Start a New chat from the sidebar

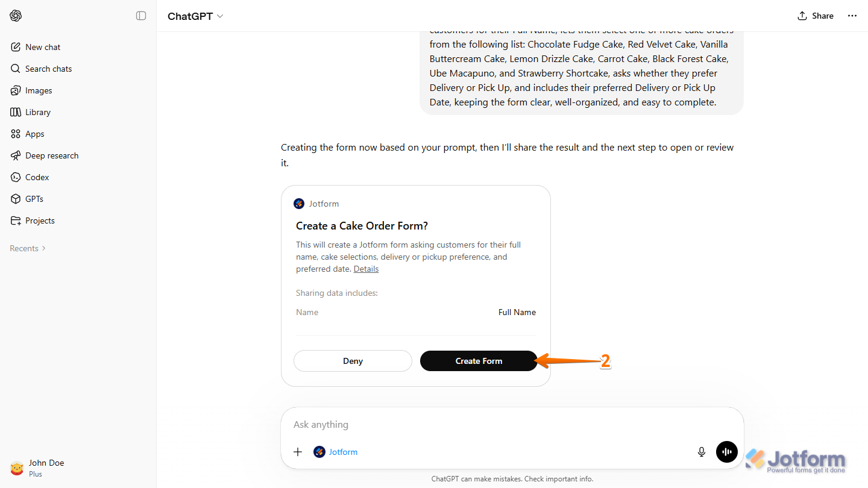pyautogui.click(x=42, y=46)
